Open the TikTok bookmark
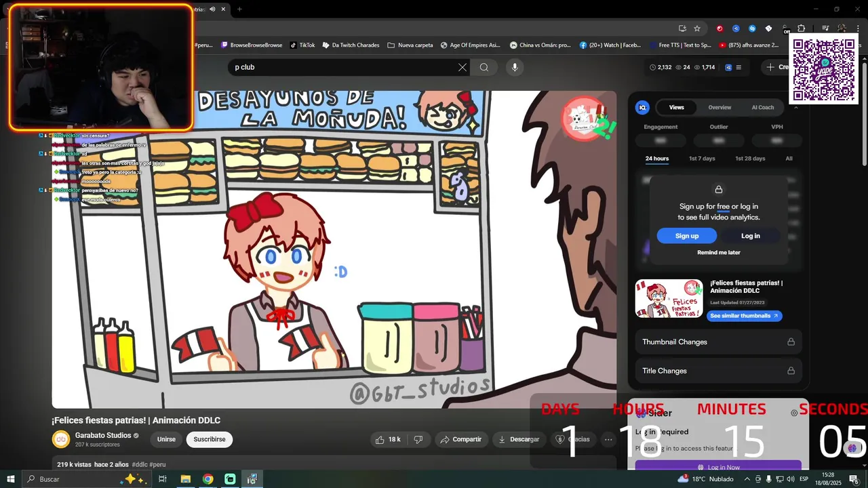 (302, 45)
